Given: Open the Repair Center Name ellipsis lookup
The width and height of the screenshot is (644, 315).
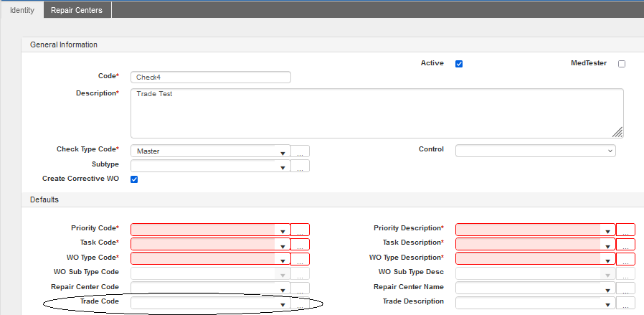Looking at the screenshot, I should point(625,288).
